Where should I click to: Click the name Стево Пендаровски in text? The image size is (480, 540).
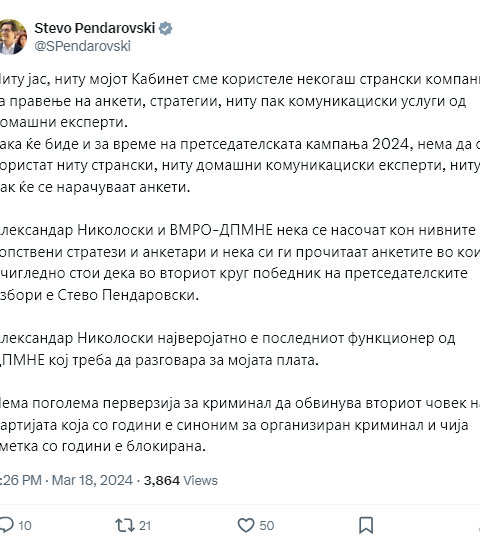click(128, 295)
